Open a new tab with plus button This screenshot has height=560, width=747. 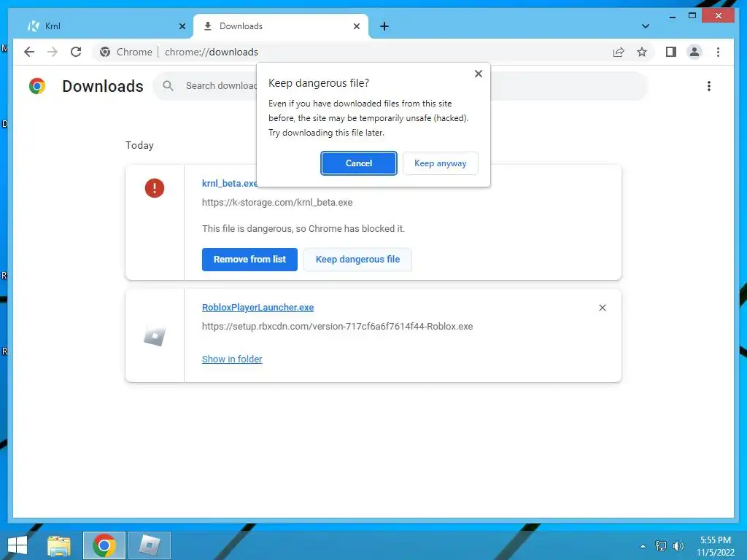(x=384, y=27)
